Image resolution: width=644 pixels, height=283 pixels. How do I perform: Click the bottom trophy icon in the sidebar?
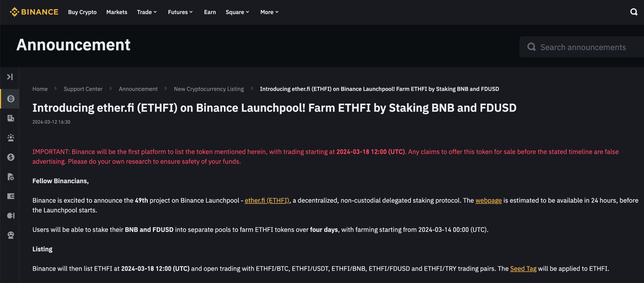(x=10, y=235)
